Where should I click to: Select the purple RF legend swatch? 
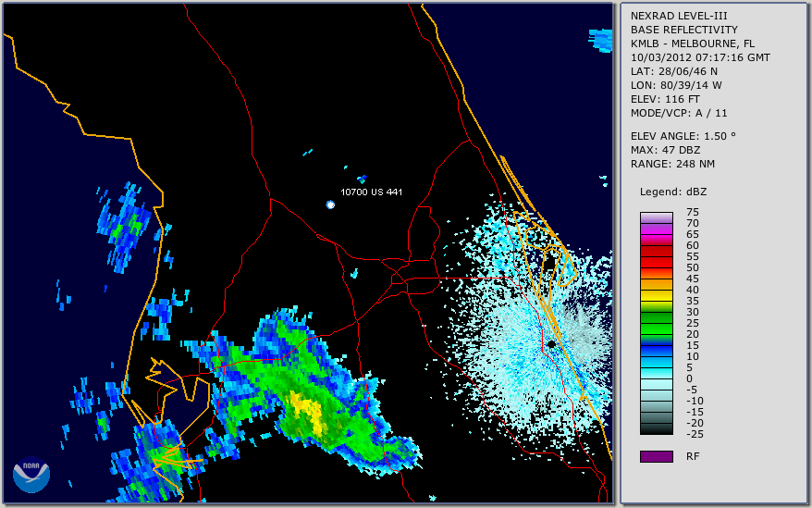[x=656, y=456]
